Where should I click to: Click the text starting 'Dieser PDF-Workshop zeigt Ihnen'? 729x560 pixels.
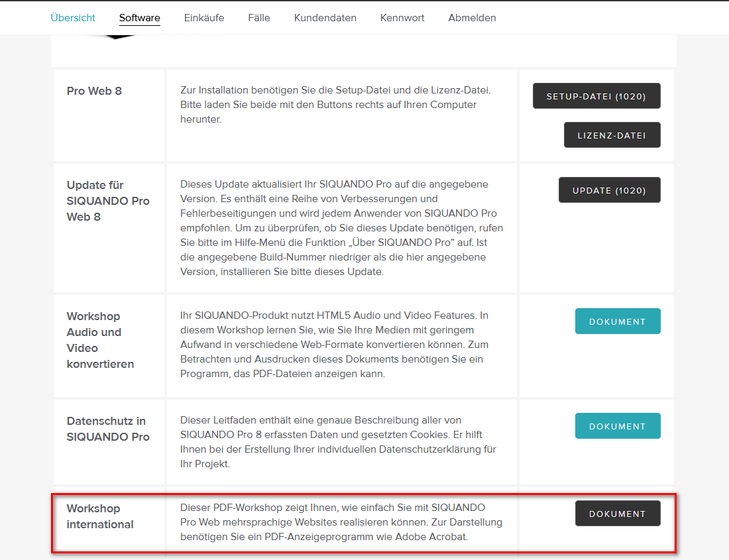click(341, 522)
